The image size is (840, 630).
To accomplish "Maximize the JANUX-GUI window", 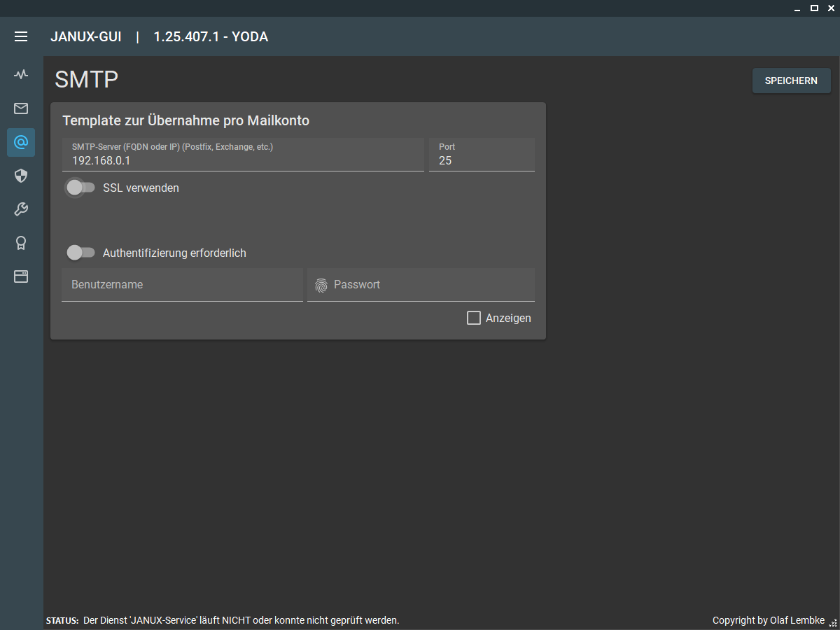I will point(814,8).
